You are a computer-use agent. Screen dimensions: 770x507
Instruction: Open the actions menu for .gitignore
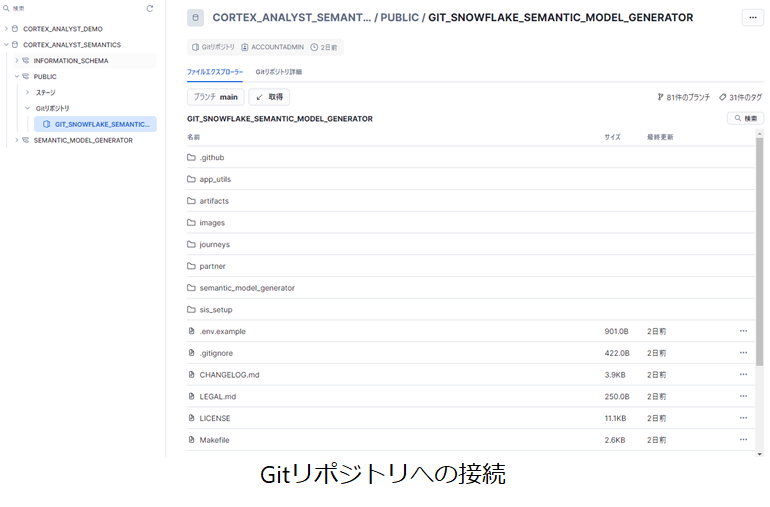(743, 353)
